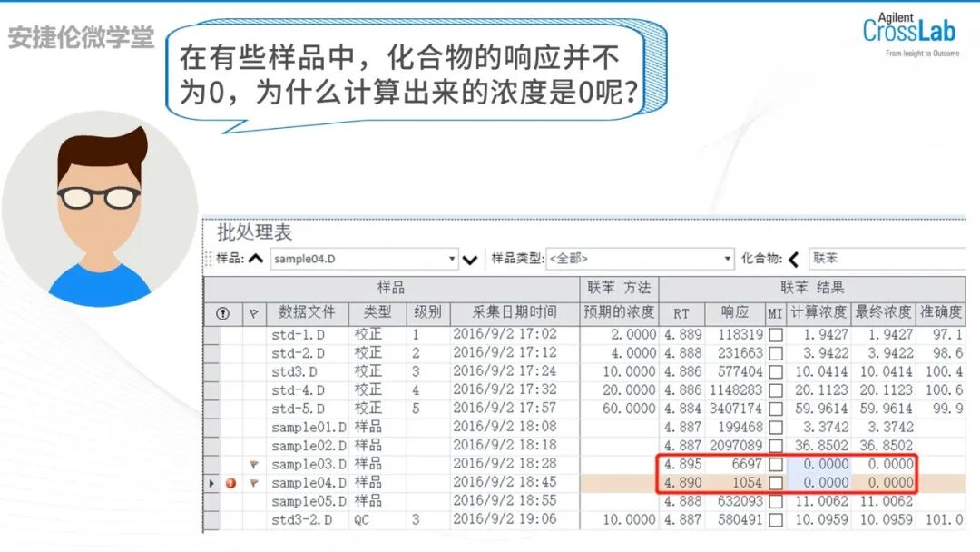
Task: Select the std3.D data file cell
Action: coord(307,372)
